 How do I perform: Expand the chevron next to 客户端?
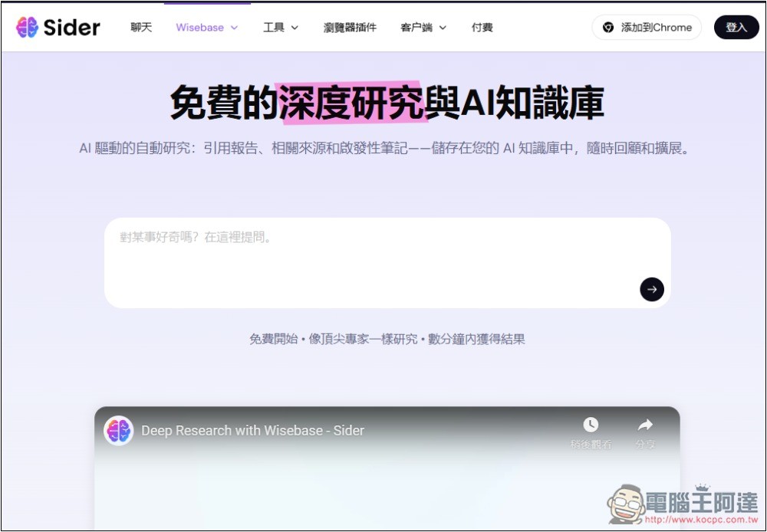coord(443,28)
